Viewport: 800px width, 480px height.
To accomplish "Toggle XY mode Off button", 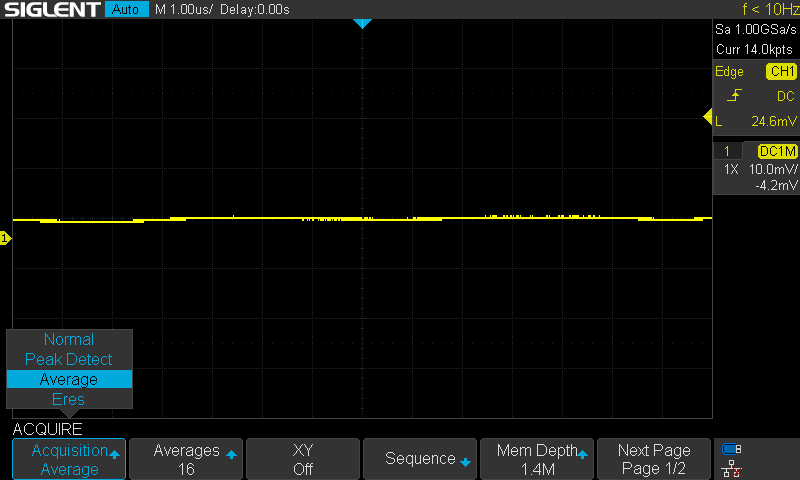I will click(x=302, y=459).
